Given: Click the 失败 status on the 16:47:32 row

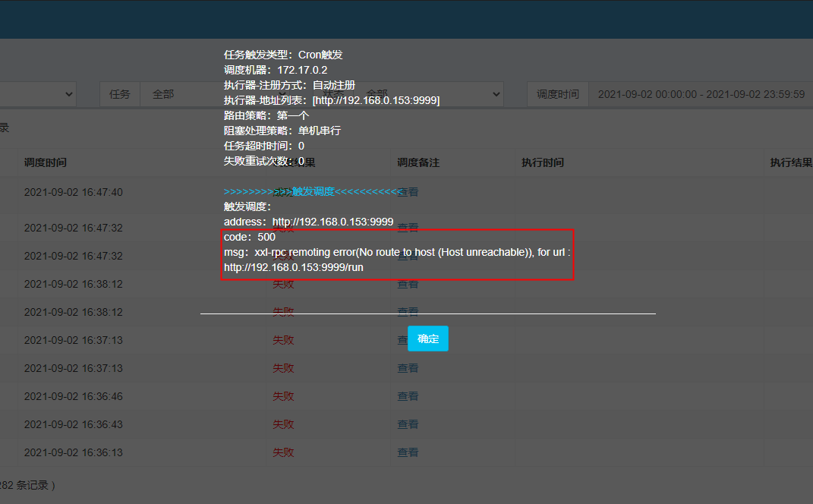Looking at the screenshot, I should pos(283,227).
